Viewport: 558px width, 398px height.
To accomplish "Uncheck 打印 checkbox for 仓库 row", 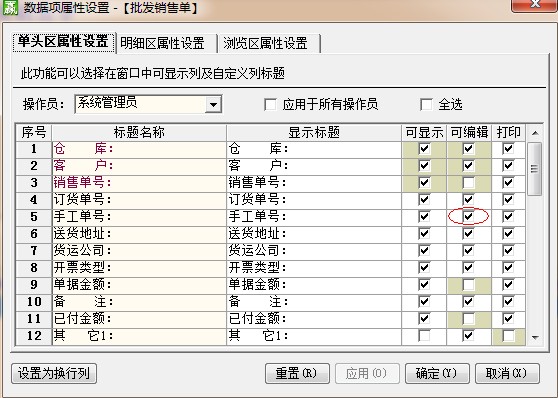I will (508, 148).
